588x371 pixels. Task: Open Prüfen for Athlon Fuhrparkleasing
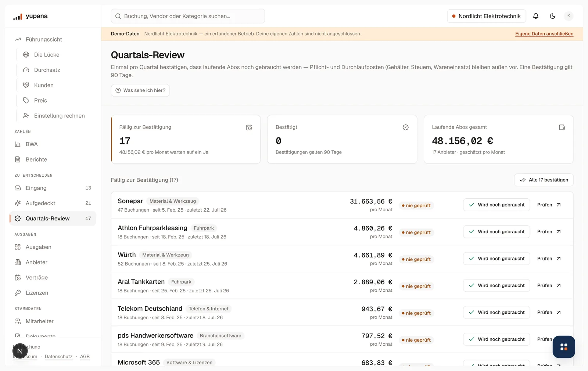[x=549, y=232]
